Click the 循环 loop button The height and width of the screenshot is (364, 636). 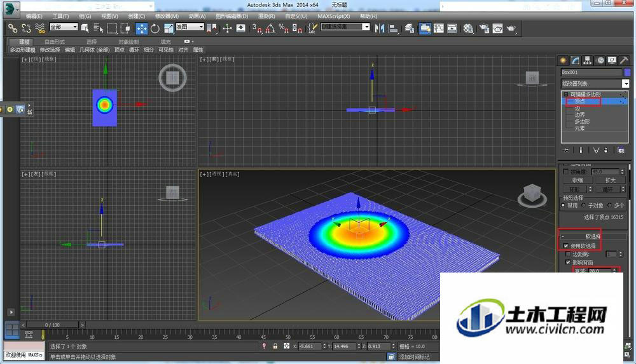(x=607, y=189)
